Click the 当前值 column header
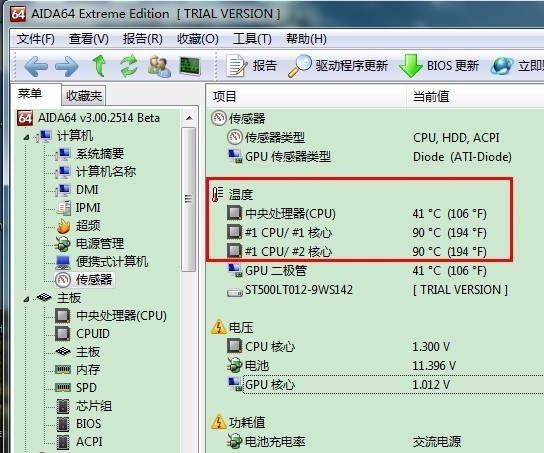The width and height of the screenshot is (544, 453). coord(475,96)
